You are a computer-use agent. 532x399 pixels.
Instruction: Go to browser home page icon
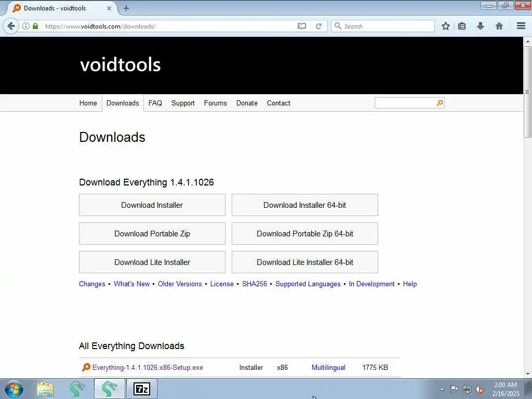click(x=499, y=26)
